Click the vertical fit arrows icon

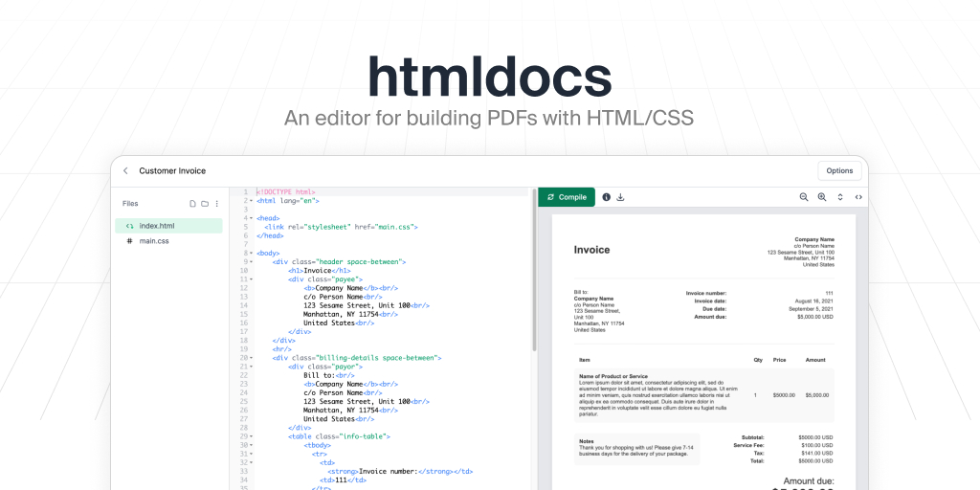(x=840, y=197)
